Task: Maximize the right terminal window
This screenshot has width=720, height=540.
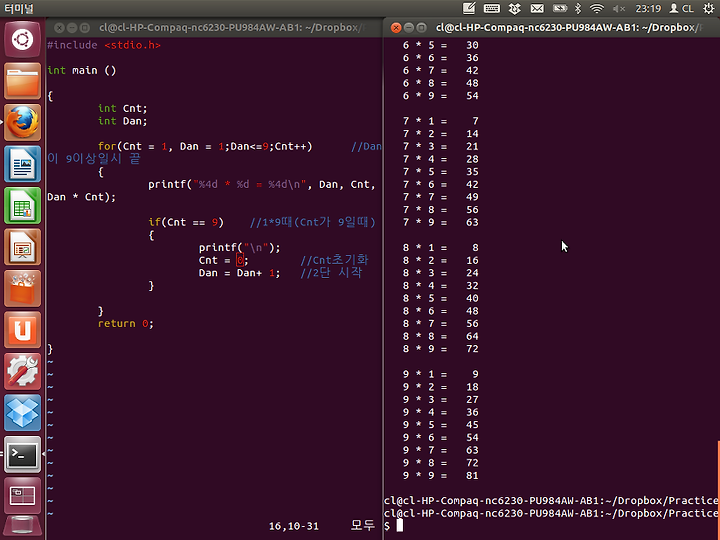Action: pyautogui.click(x=421, y=28)
